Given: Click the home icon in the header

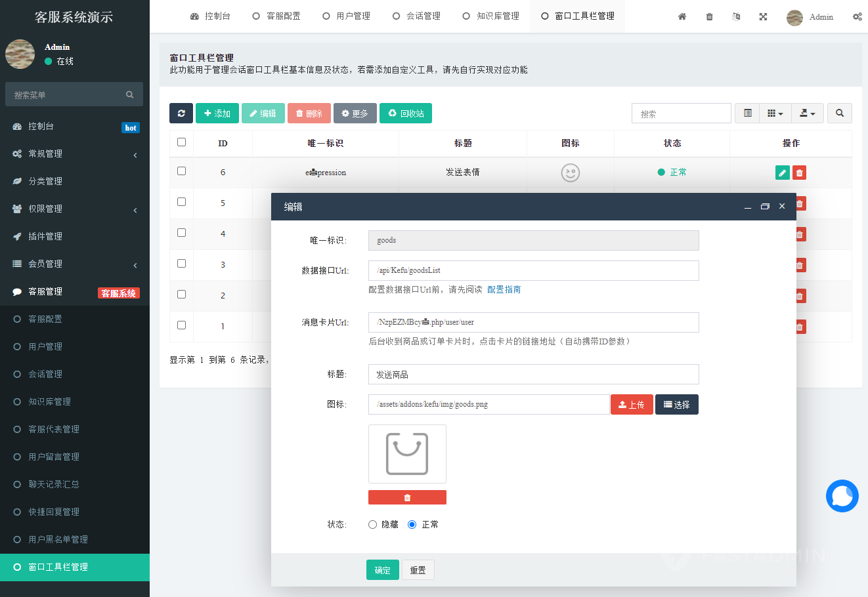Looking at the screenshot, I should point(682,16).
